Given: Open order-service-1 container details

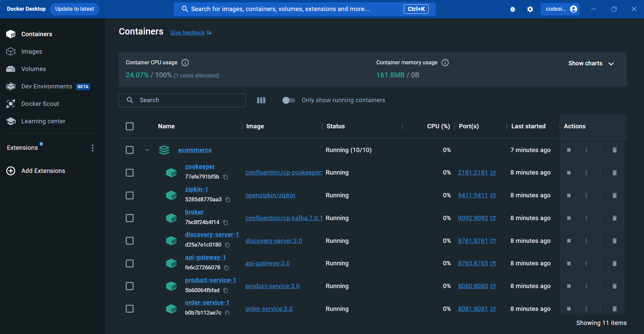Looking at the screenshot, I should (x=207, y=303).
